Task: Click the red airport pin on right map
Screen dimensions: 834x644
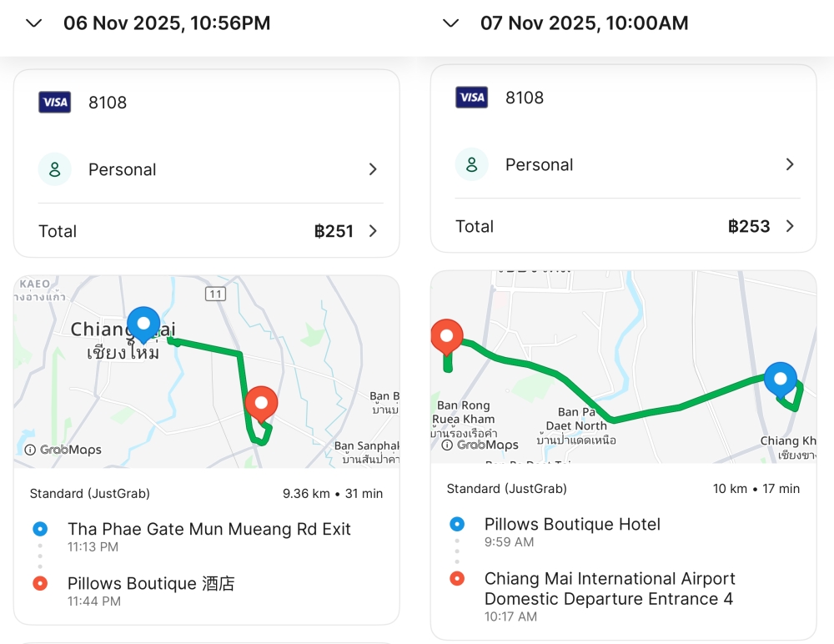Action: coord(447,336)
